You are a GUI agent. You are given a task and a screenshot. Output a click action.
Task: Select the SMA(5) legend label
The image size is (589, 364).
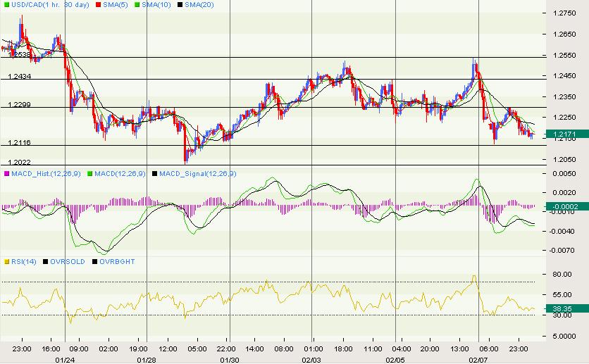click(x=116, y=5)
